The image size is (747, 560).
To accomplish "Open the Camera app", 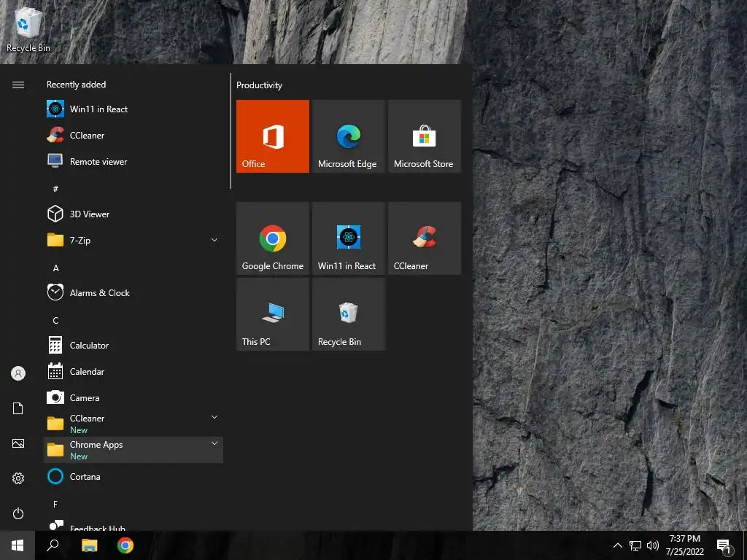I will (133, 397).
